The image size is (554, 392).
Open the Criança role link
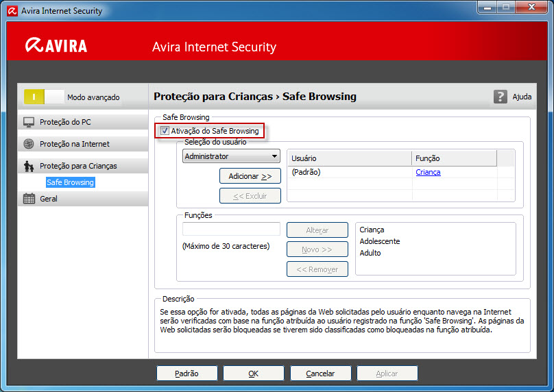tap(428, 172)
